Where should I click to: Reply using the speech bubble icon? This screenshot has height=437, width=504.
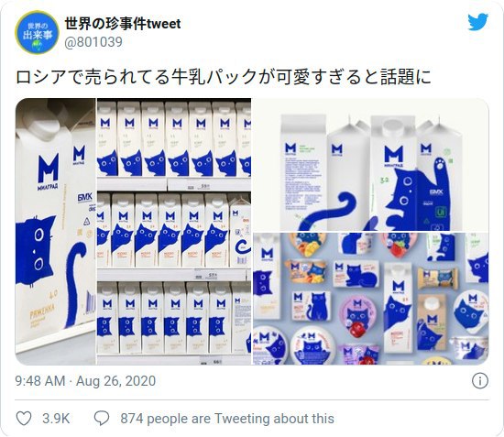[102, 419]
